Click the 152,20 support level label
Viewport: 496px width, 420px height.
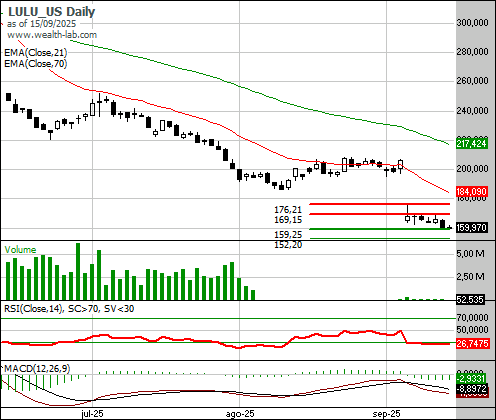288,245
